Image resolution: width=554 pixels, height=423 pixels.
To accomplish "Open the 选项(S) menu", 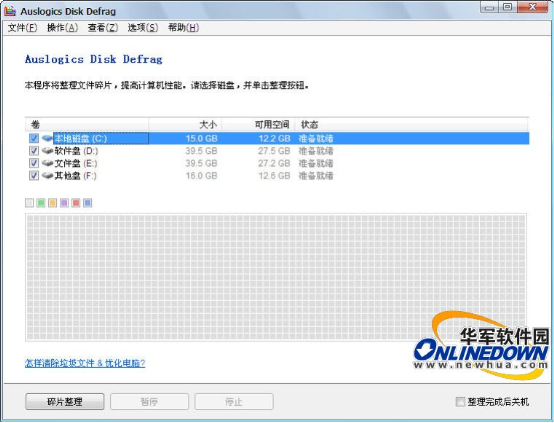I will 143,28.
